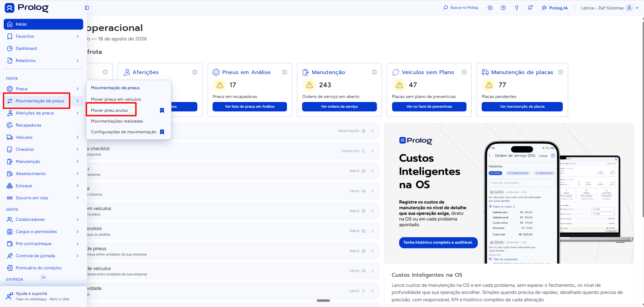Toggle favorite bookmark for Configurações de movimentação
Viewport: 644px width, 307px height.
(162, 132)
